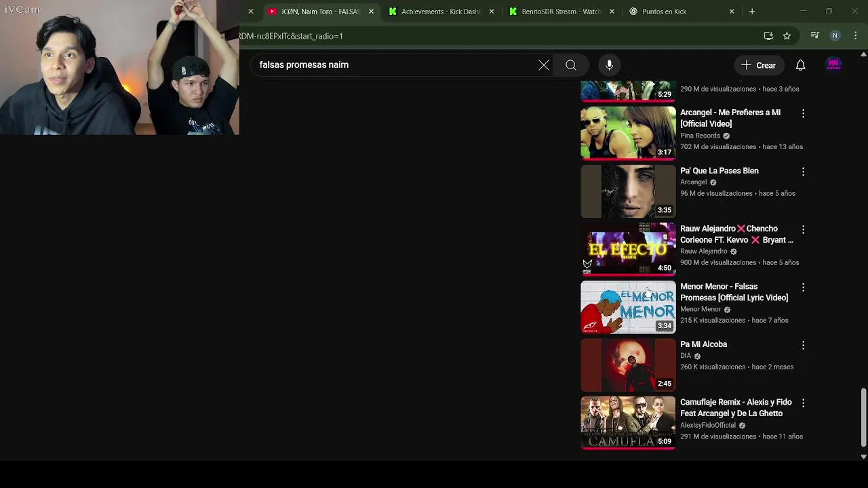868x488 pixels.
Task: Visit Rauw Alejandro channel name
Action: pos(703,251)
